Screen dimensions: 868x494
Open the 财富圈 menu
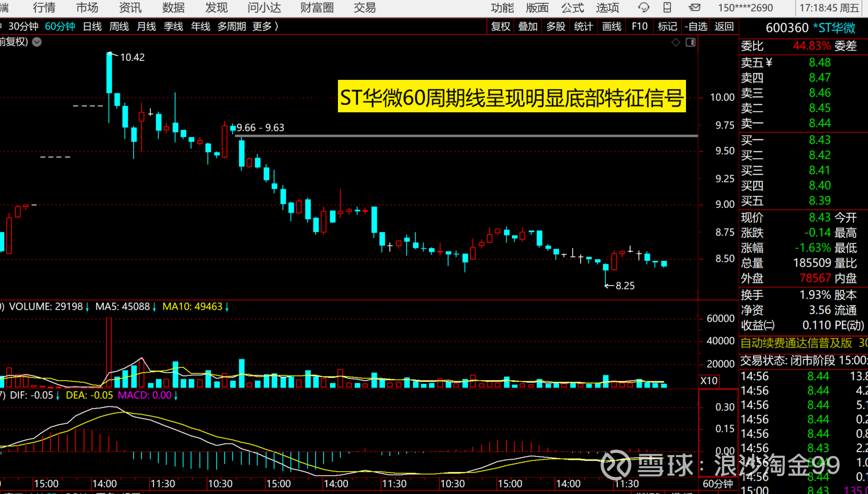[x=317, y=7]
